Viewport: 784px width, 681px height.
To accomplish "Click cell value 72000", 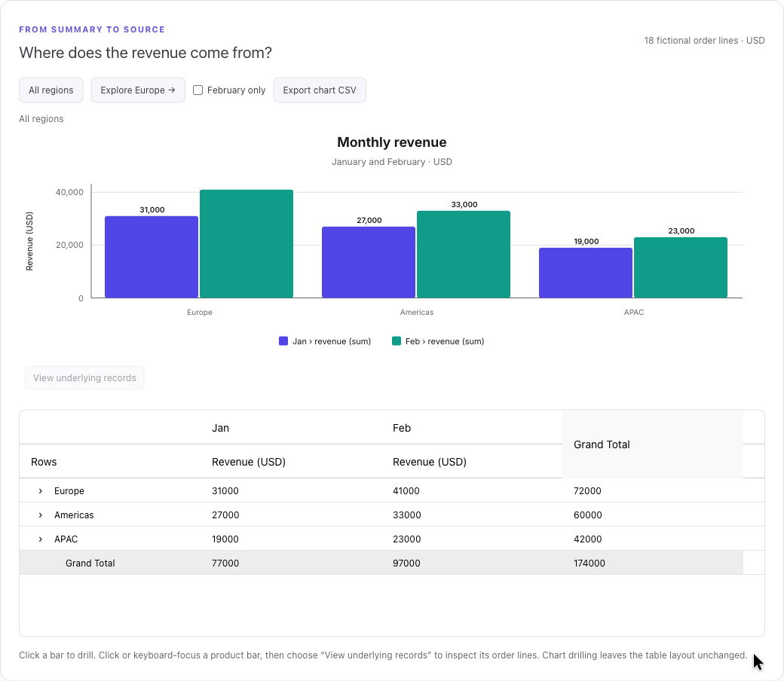I will [x=587, y=491].
